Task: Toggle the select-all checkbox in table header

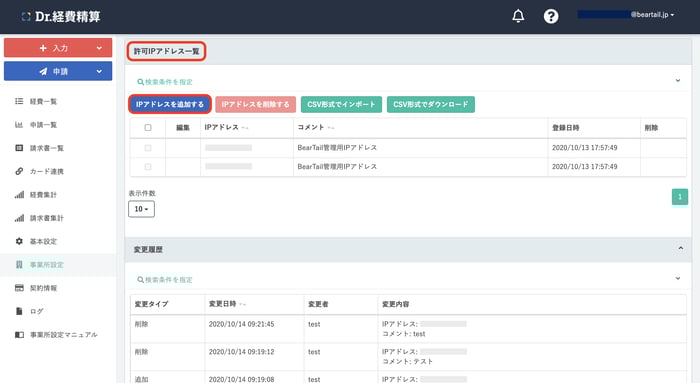Action: pos(148,128)
